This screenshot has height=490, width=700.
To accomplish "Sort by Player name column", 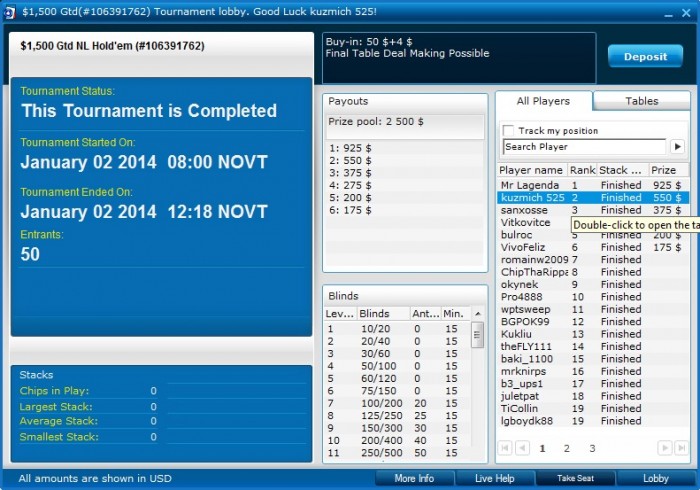I will pos(532,170).
